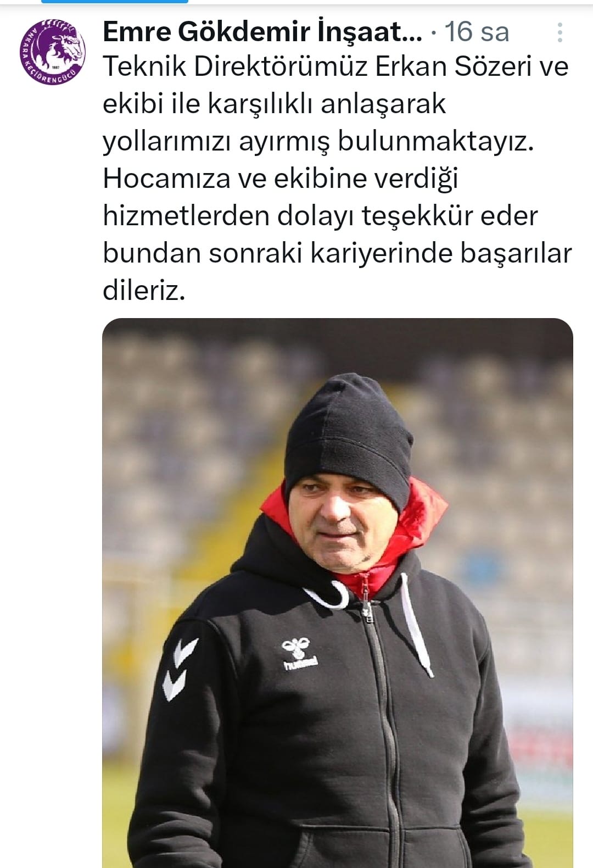
Task: Open the attached photo of the coach
Action: click(x=338, y=593)
